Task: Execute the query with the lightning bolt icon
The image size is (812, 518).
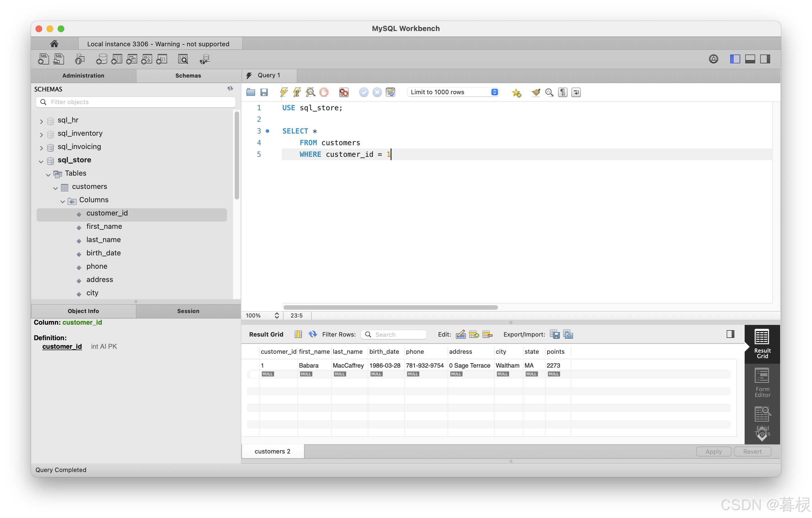Action: pyautogui.click(x=284, y=92)
